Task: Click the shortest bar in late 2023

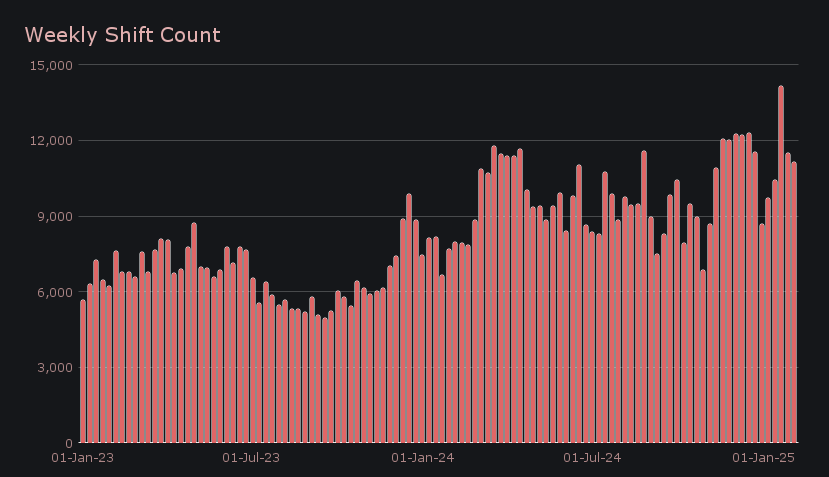Action: [325, 381]
